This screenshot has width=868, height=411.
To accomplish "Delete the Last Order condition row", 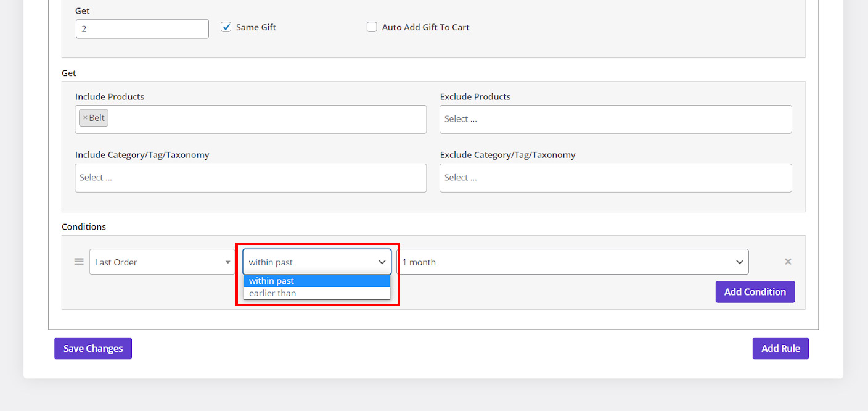I will [787, 262].
